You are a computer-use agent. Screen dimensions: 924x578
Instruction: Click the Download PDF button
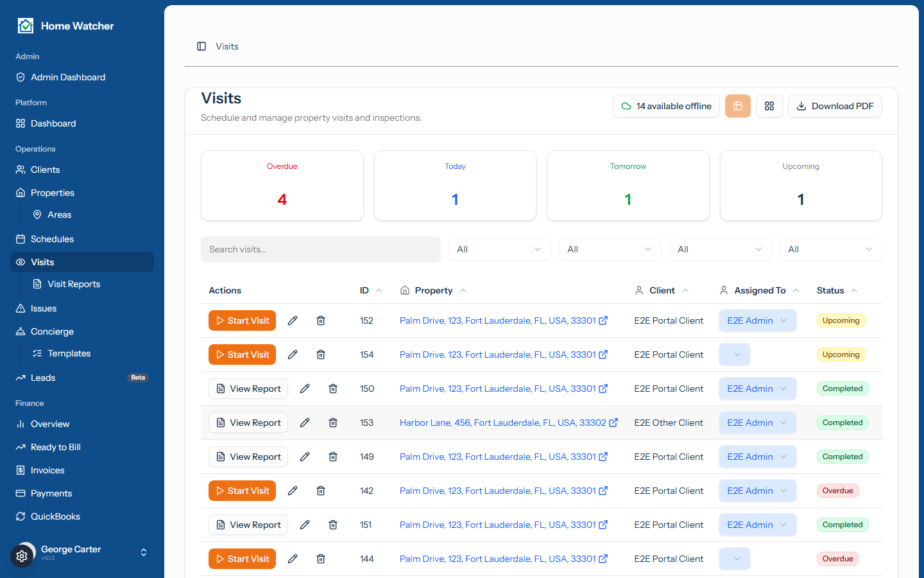click(x=835, y=106)
